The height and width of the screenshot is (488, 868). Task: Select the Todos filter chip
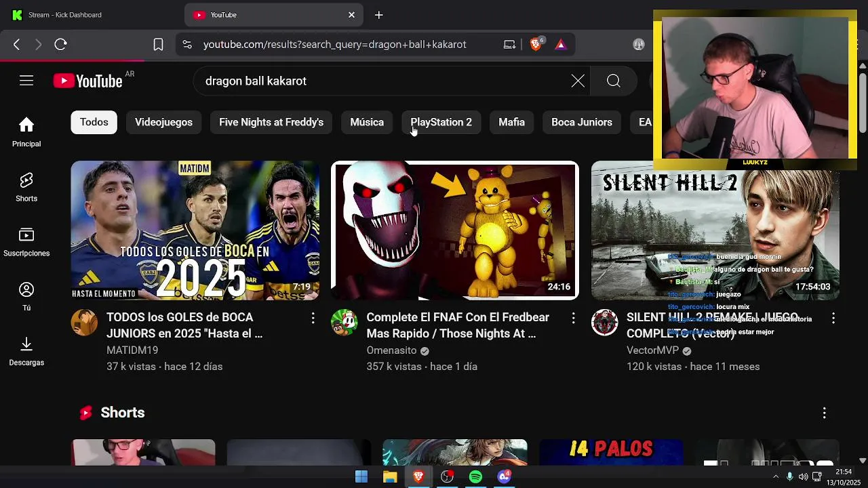click(x=94, y=122)
